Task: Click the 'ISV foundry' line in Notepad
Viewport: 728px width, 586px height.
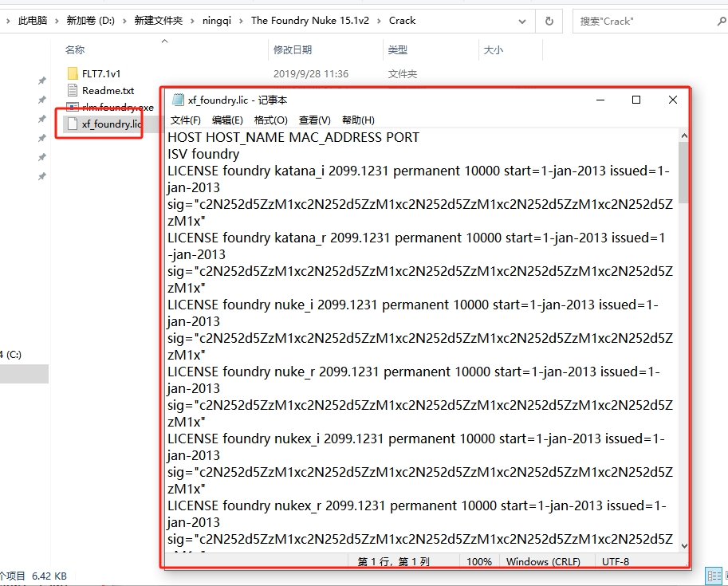Action: pyautogui.click(x=203, y=154)
